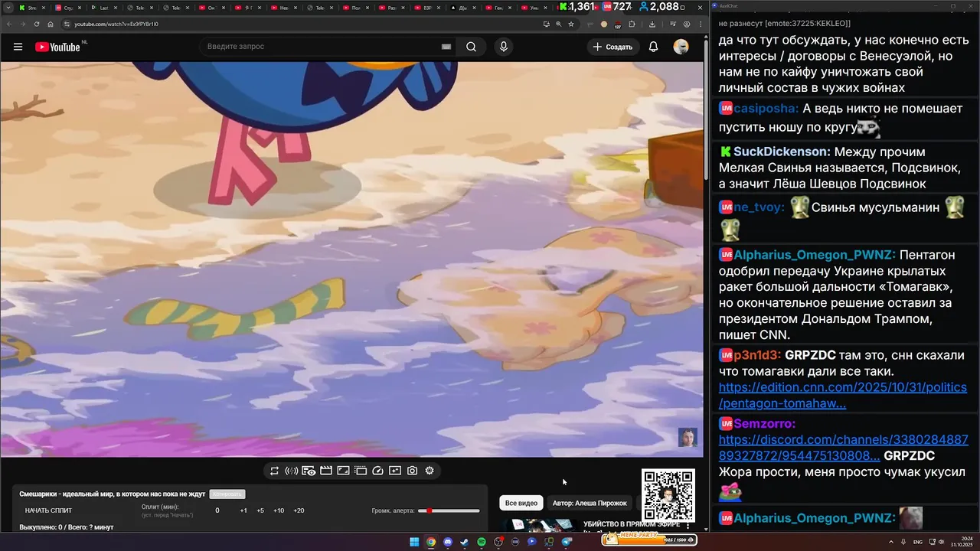Toggle the loop button in player toolbar
980x551 pixels.
(x=274, y=471)
